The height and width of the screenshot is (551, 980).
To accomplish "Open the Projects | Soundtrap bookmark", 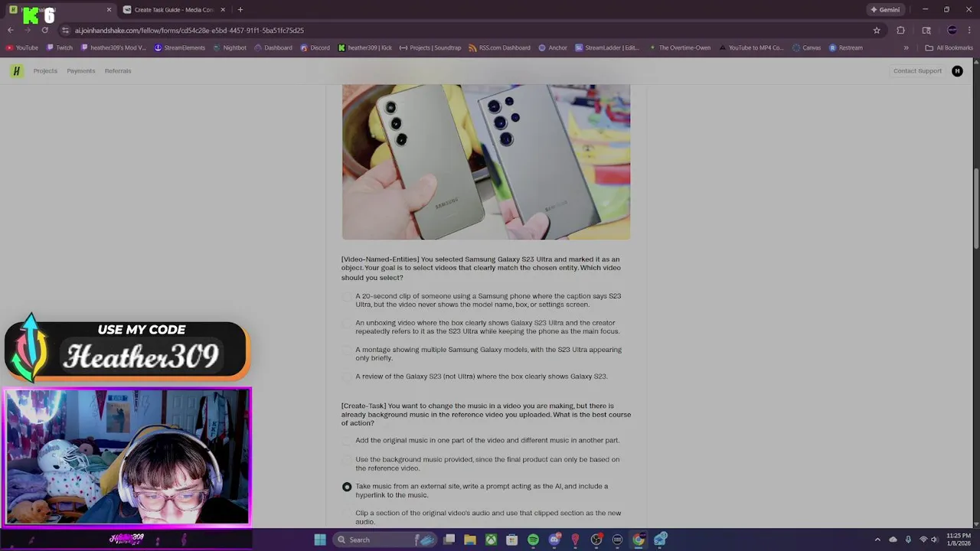I will [430, 47].
